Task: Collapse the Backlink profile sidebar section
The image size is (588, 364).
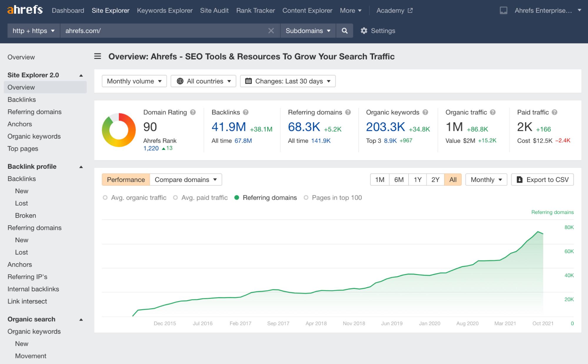Action: tap(81, 167)
